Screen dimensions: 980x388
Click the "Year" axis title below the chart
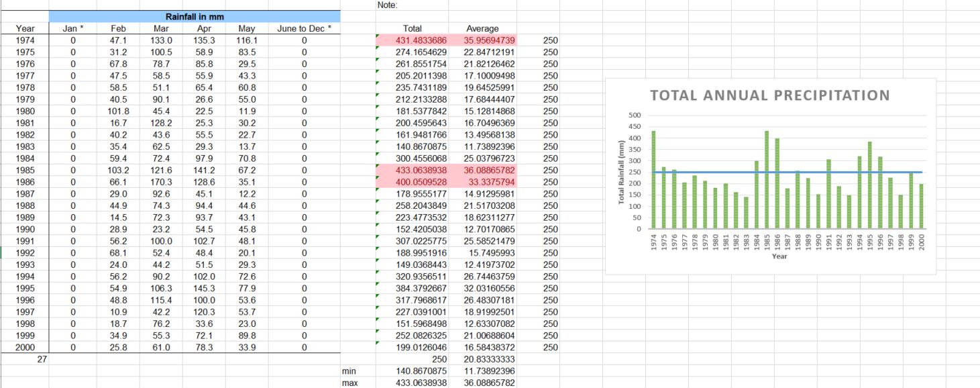click(x=779, y=256)
